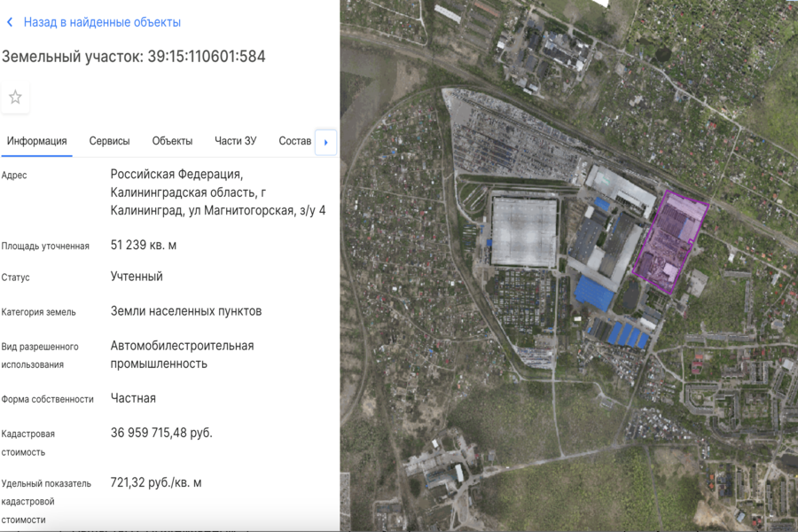This screenshot has width=798, height=532.
Task: Open the 'Сервисы' tab
Action: (x=109, y=141)
